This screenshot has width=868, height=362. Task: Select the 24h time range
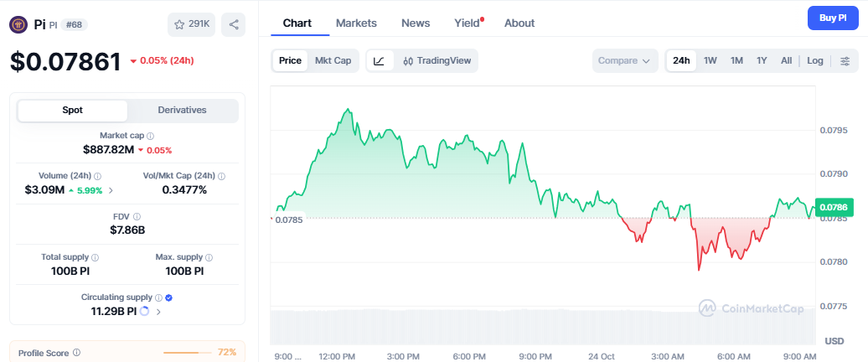681,61
